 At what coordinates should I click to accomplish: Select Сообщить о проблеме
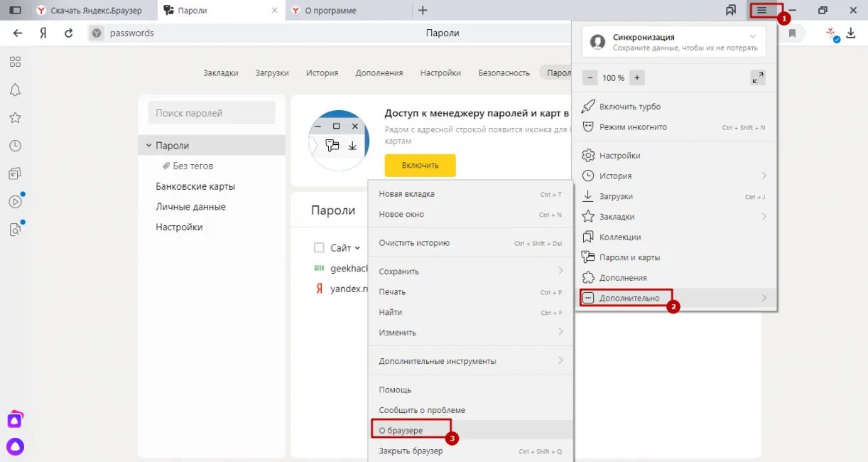click(x=470, y=410)
